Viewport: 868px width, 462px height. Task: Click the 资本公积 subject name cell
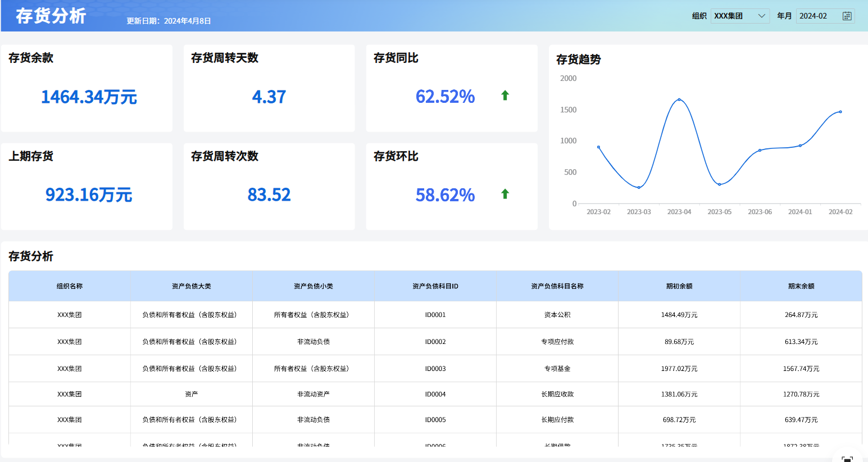[557, 315]
